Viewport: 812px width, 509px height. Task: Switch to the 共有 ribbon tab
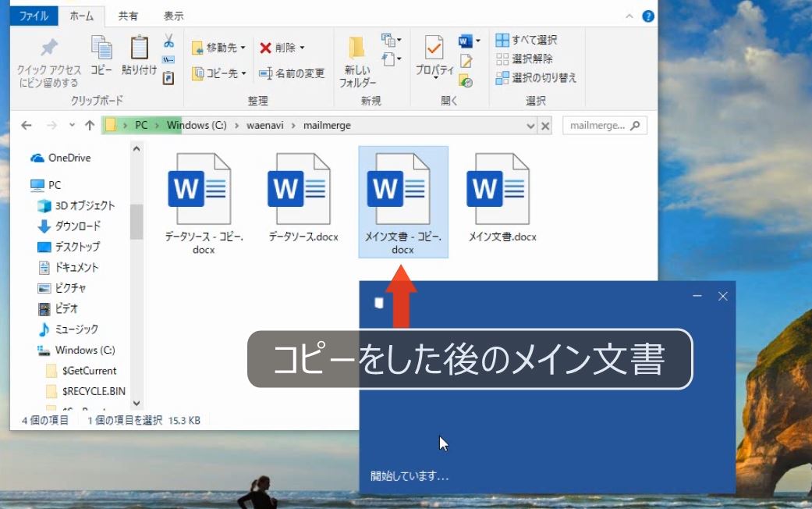(129, 15)
